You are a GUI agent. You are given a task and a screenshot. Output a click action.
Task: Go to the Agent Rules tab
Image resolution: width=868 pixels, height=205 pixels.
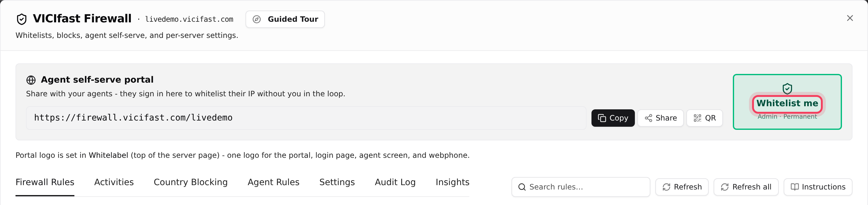[x=274, y=182]
